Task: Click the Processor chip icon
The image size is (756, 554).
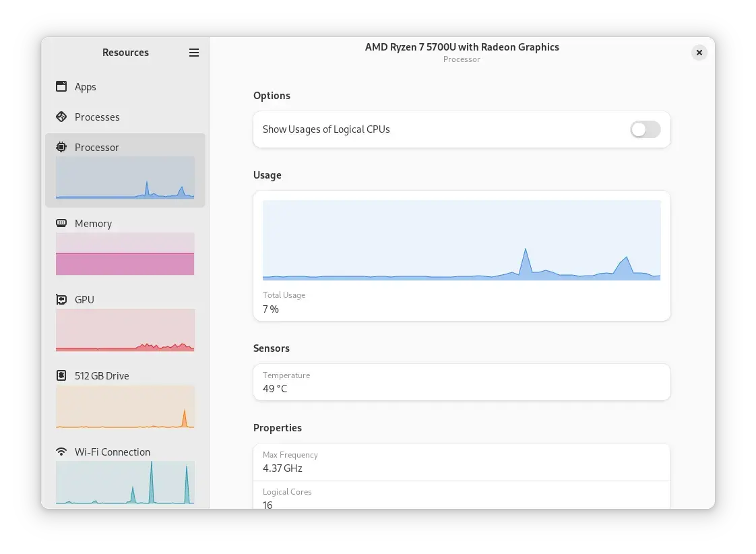Action: point(61,147)
